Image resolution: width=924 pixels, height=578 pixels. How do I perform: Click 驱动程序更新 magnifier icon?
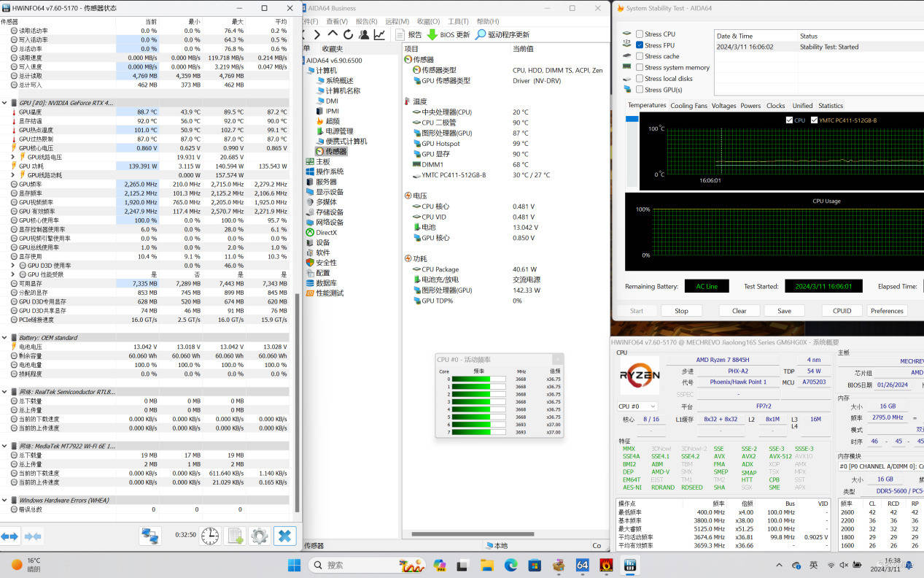(x=480, y=34)
